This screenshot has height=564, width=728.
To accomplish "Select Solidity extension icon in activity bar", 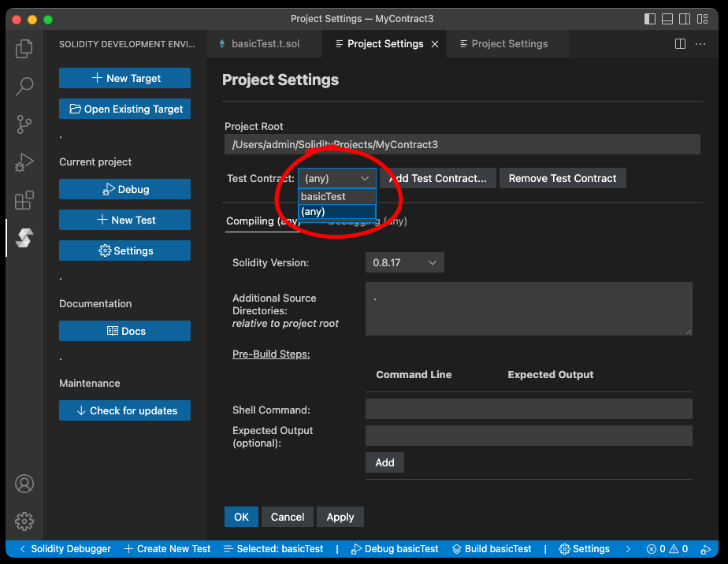I will click(x=24, y=238).
